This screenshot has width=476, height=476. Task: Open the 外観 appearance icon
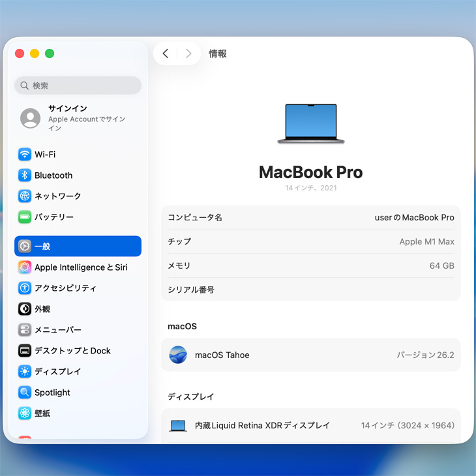(x=25, y=309)
